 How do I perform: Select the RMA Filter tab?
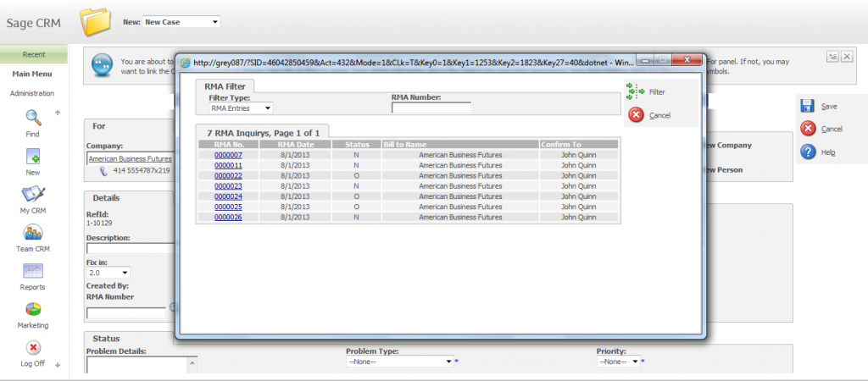click(225, 86)
